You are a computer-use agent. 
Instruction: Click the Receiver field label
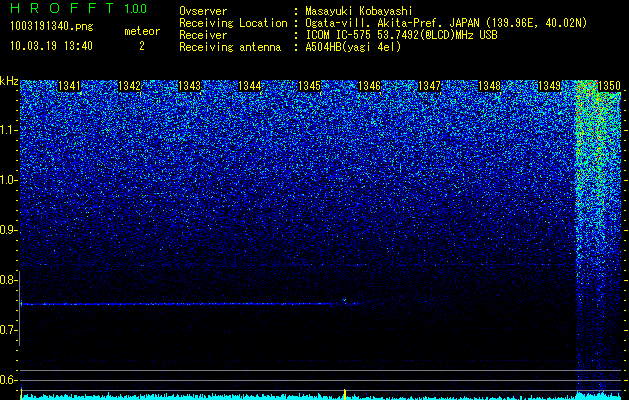coord(203,35)
